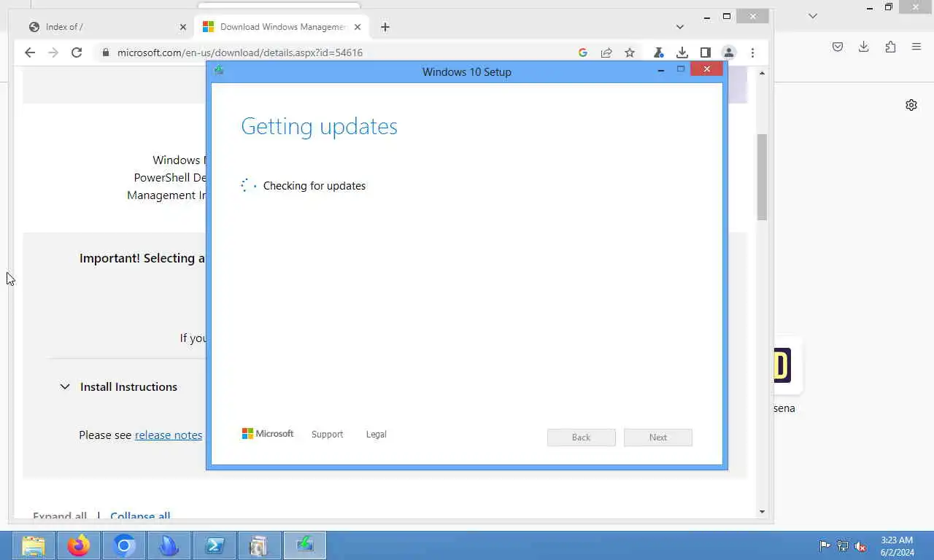Click Support link in Windows 10 Setup
This screenshot has height=560, width=934.
tap(327, 434)
